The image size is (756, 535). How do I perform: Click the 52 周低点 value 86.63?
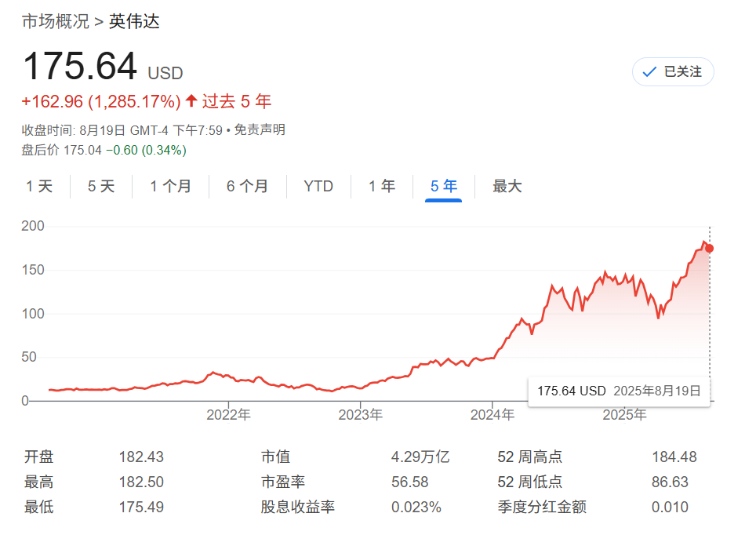(671, 482)
